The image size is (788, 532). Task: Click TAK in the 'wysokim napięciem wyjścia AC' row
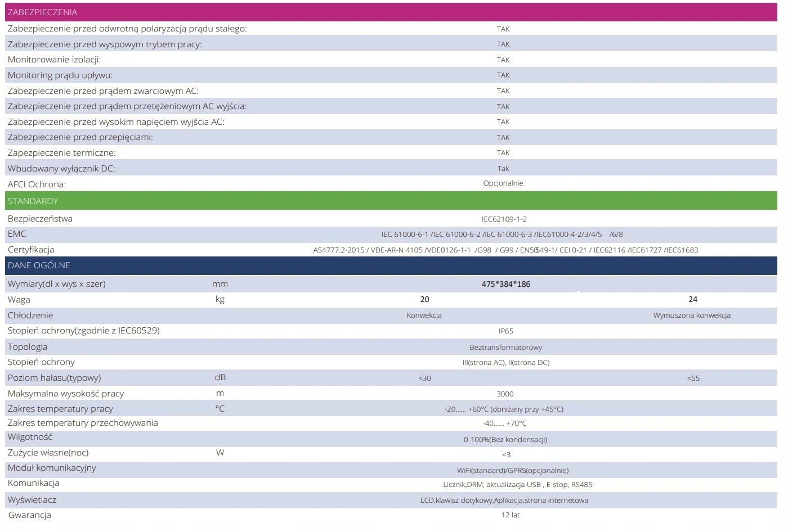(x=503, y=122)
